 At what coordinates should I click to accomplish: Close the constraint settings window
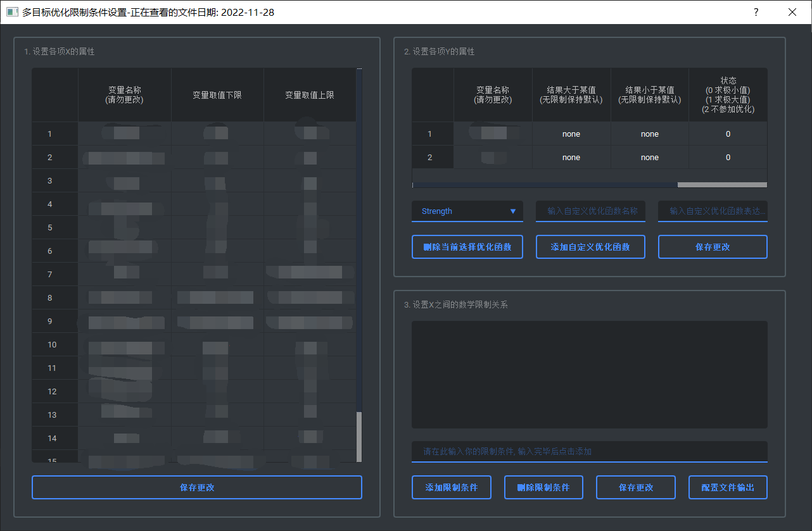[x=792, y=12]
